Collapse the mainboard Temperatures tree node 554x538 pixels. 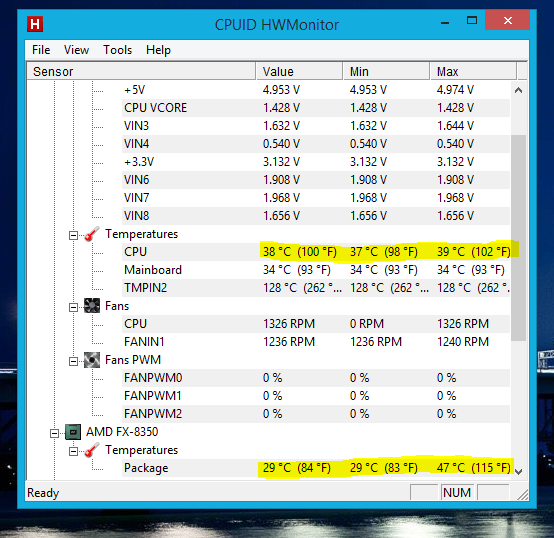point(73,236)
